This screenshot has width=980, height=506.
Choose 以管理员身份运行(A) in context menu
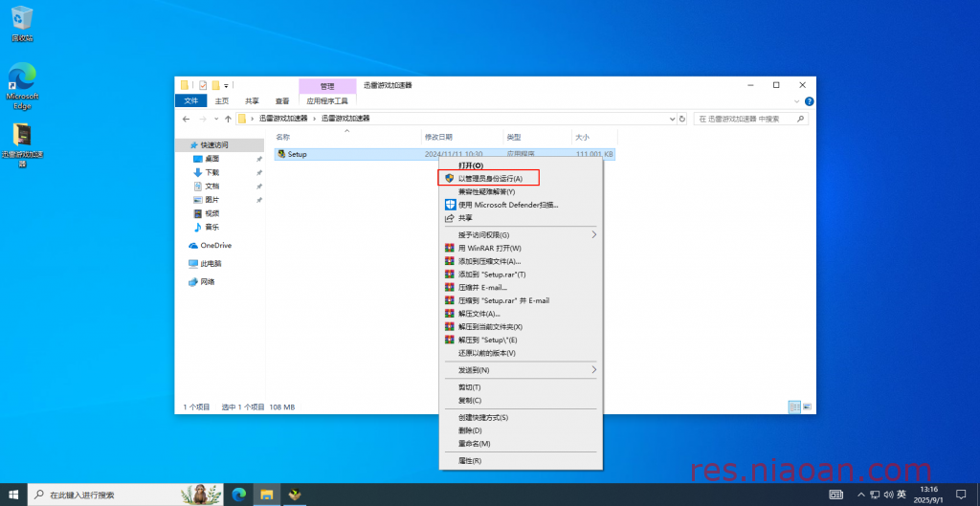tap(521, 179)
